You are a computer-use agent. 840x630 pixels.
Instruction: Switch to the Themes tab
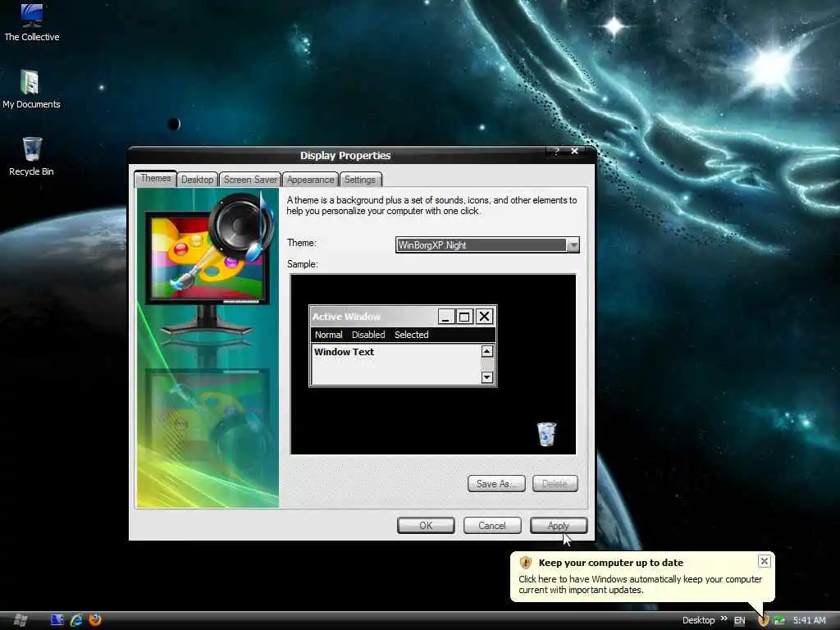click(x=155, y=178)
